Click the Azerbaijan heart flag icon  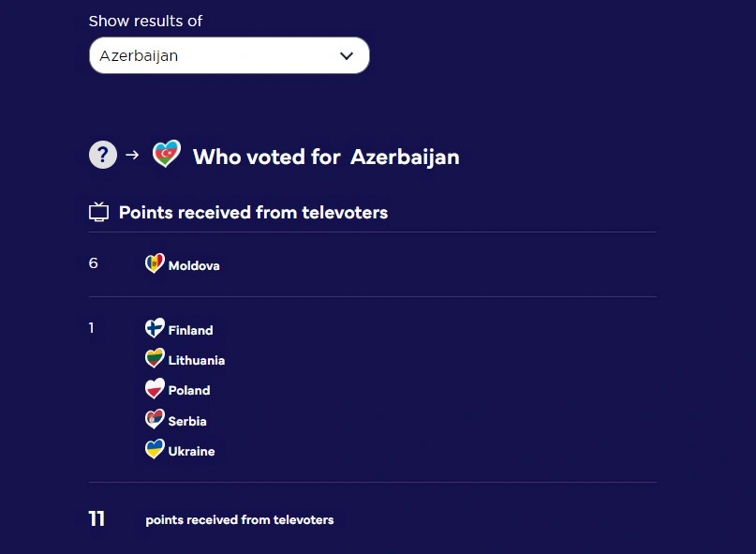tap(167, 154)
